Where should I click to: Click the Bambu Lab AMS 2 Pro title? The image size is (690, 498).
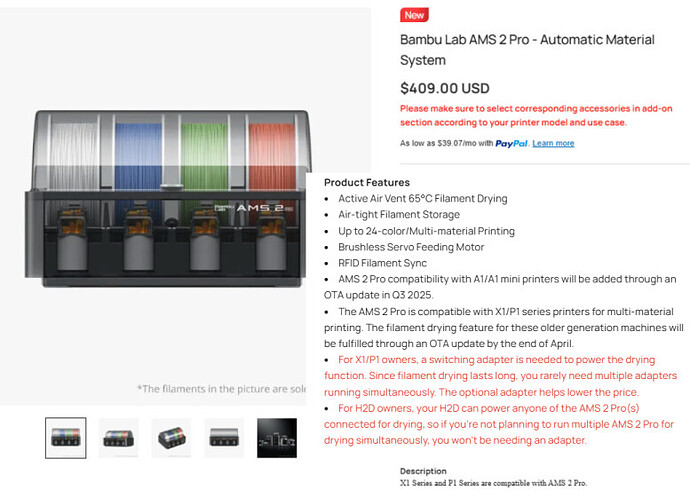pos(527,50)
